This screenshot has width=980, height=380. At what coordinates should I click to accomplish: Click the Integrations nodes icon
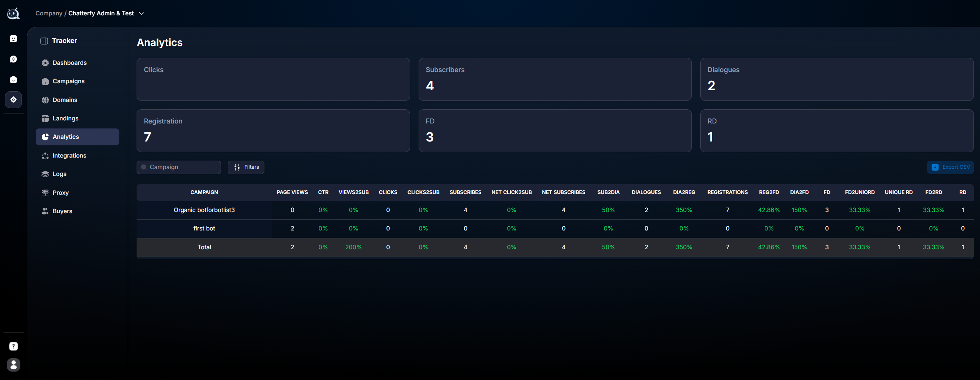[45, 156]
